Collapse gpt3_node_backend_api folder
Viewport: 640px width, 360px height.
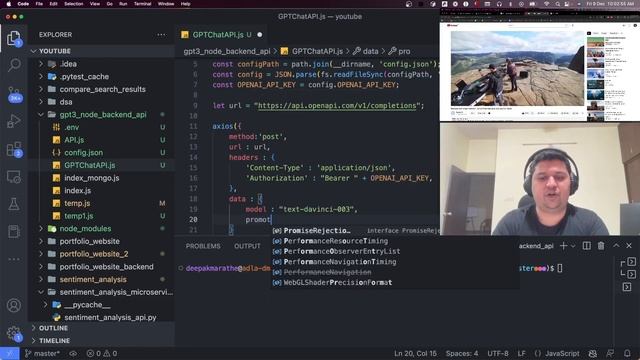coord(41,114)
